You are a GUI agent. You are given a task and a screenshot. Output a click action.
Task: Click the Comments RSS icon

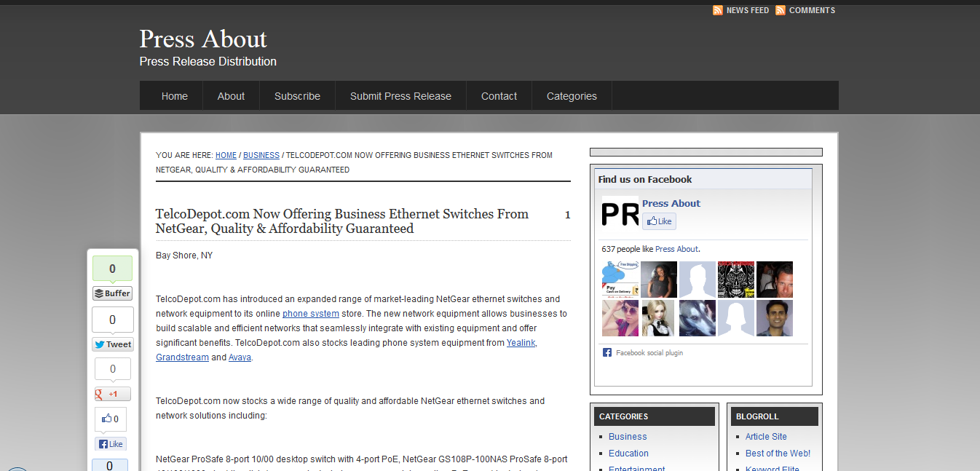(781, 10)
